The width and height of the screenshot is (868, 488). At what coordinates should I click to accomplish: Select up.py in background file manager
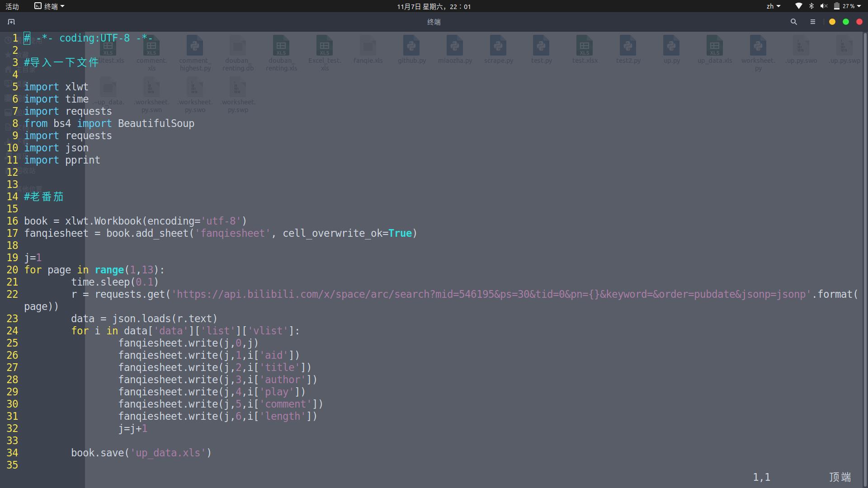[x=671, y=50]
